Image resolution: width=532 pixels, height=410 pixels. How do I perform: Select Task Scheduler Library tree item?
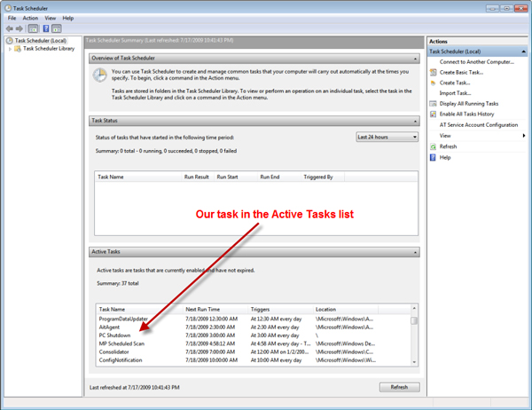click(49, 49)
